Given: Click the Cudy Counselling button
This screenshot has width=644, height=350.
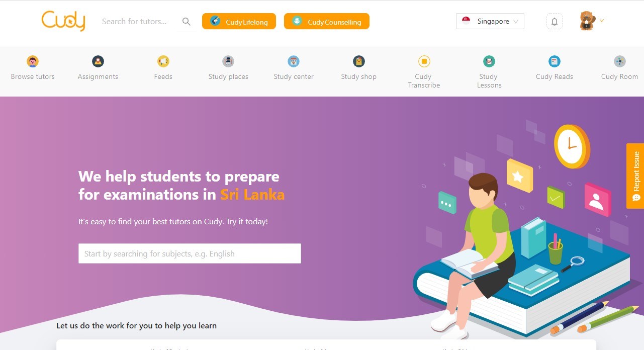Looking at the screenshot, I should pos(327,21).
